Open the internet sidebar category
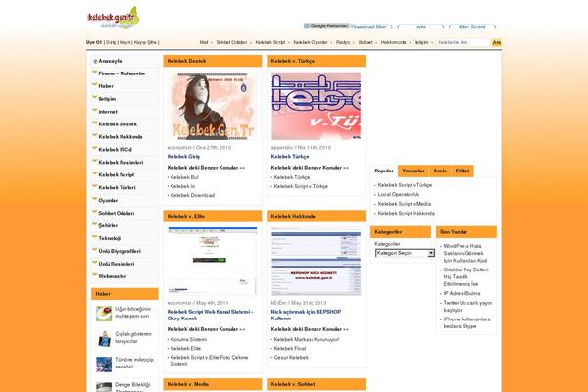The image size is (588, 392). (x=108, y=112)
